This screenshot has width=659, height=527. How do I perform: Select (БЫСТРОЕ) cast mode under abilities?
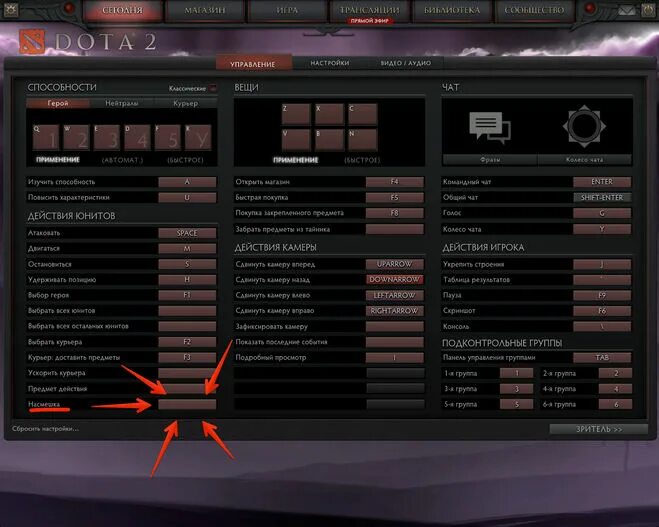[185, 160]
